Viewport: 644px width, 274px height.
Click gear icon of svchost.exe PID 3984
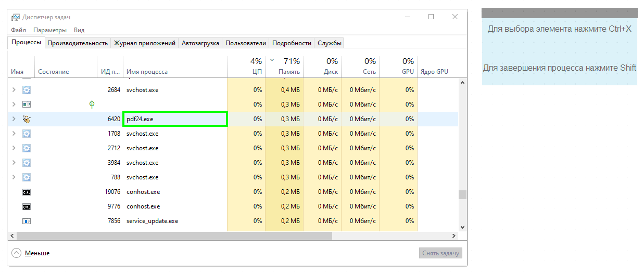tap(27, 163)
